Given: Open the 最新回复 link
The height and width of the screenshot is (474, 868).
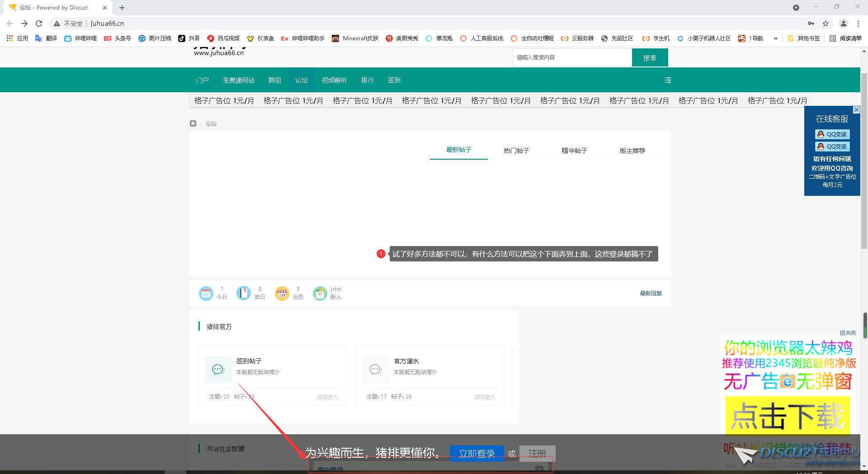Looking at the screenshot, I should [651, 294].
